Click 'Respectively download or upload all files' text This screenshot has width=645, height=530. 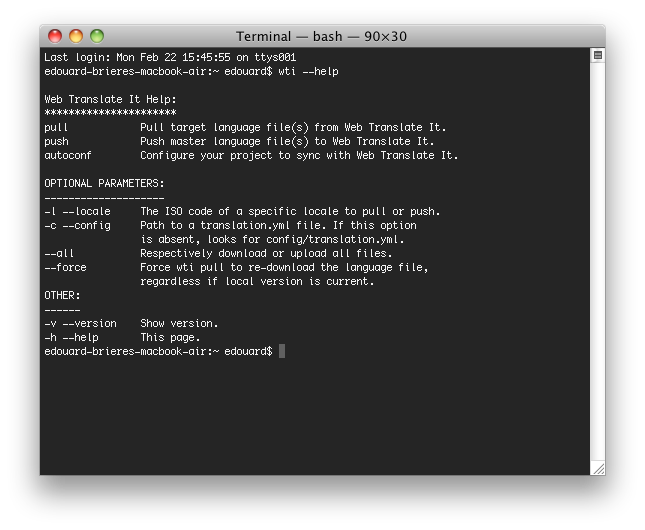[266, 253]
